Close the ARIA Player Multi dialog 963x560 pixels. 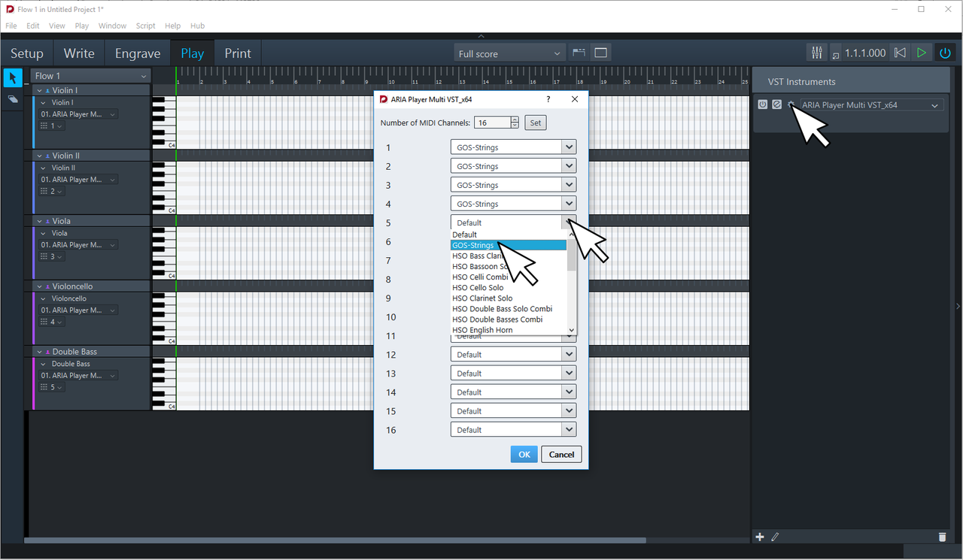point(575,98)
